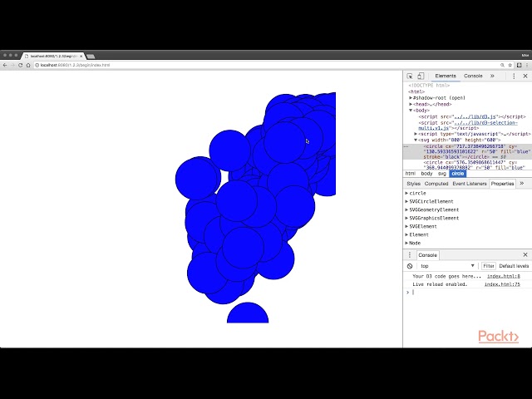Screen dimensions: 532x399
Task: Bookmark this page with the star
Action: (x=510, y=65)
